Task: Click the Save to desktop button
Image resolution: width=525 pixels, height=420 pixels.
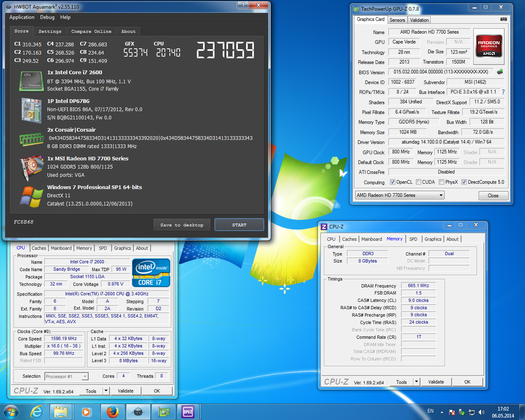Action: click(182, 225)
